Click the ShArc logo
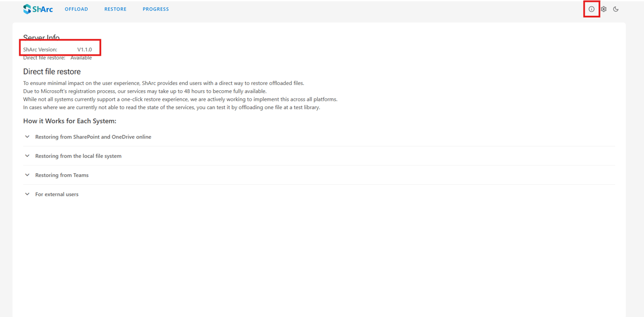The image size is (644, 317). point(38,9)
